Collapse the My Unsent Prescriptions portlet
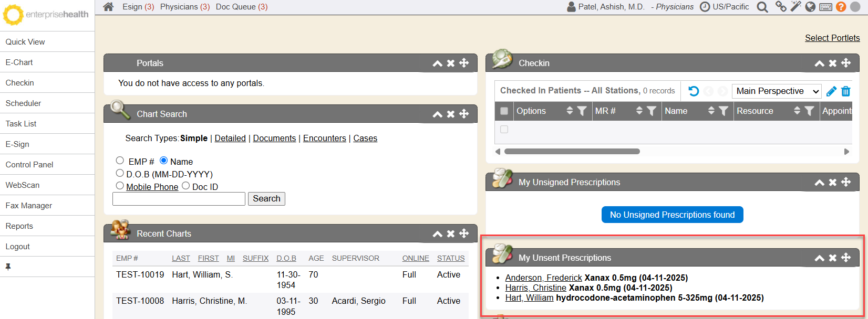Image resolution: width=868 pixels, height=319 pixels. point(819,258)
